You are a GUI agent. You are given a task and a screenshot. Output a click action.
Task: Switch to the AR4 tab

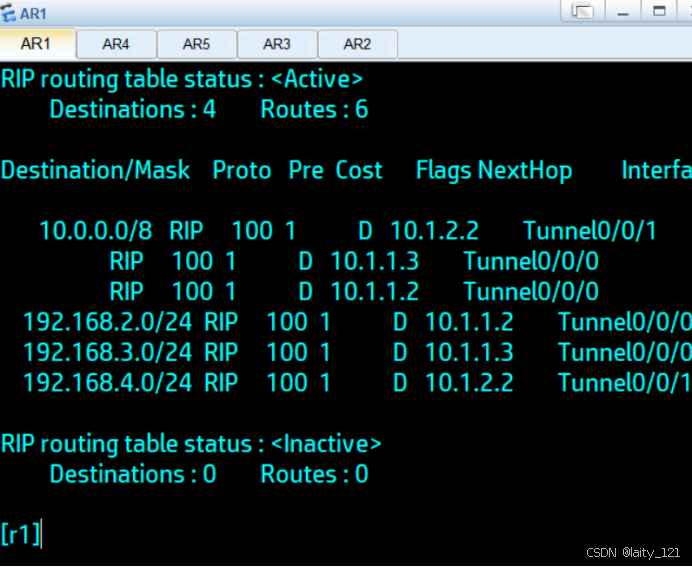116,44
